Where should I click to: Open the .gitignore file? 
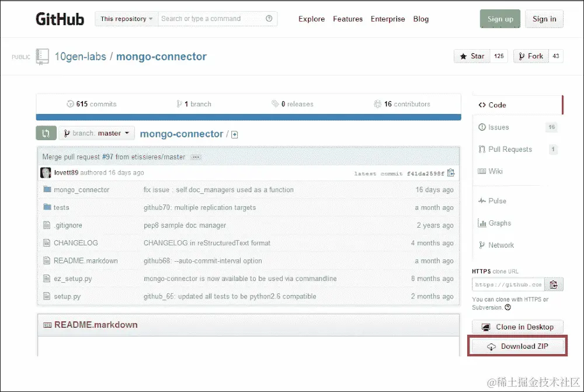pyautogui.click(x=68, y=226)
